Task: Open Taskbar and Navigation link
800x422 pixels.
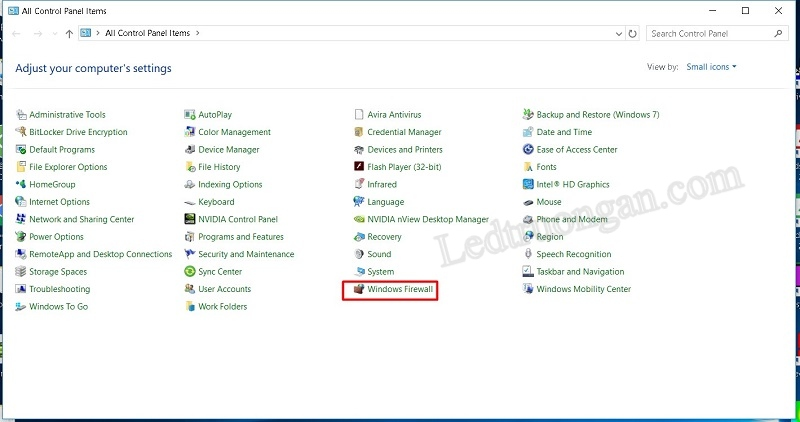Action: coord(580,272)
